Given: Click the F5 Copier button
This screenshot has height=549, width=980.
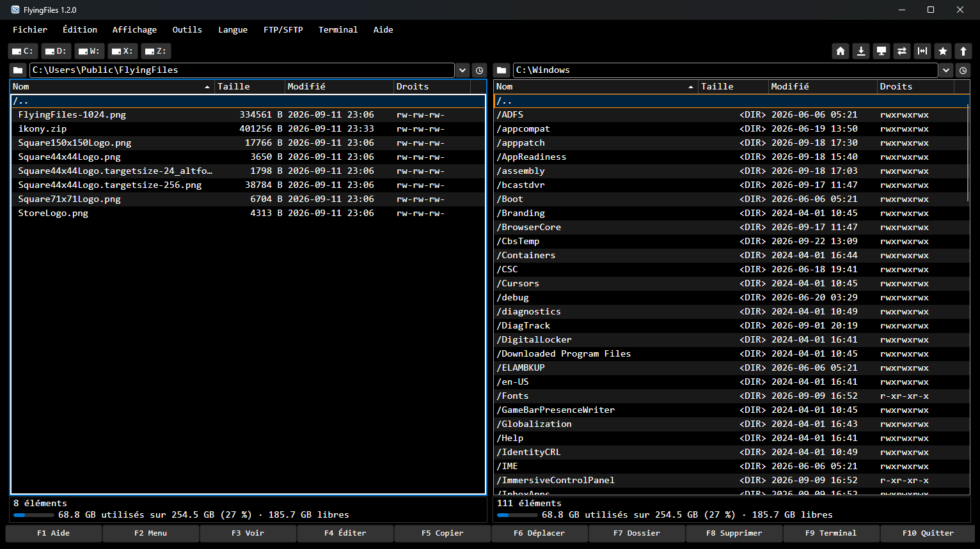Looking at the screenshot, I should tap(443, 533).
